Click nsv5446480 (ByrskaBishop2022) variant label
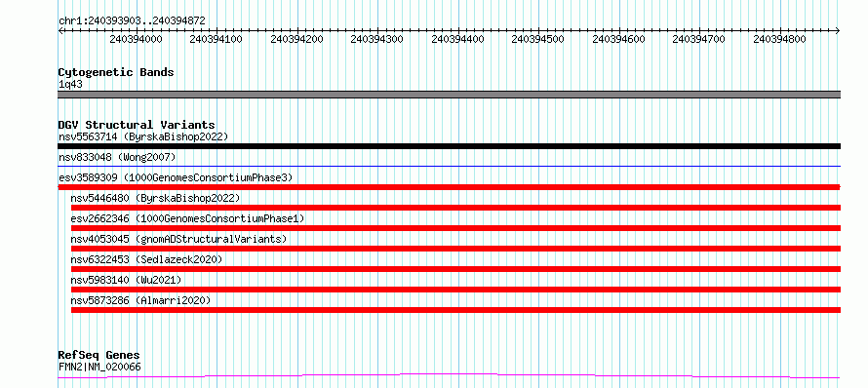This screenshot has width=868, height=388. pyautogui.click(x=155, y=198)
